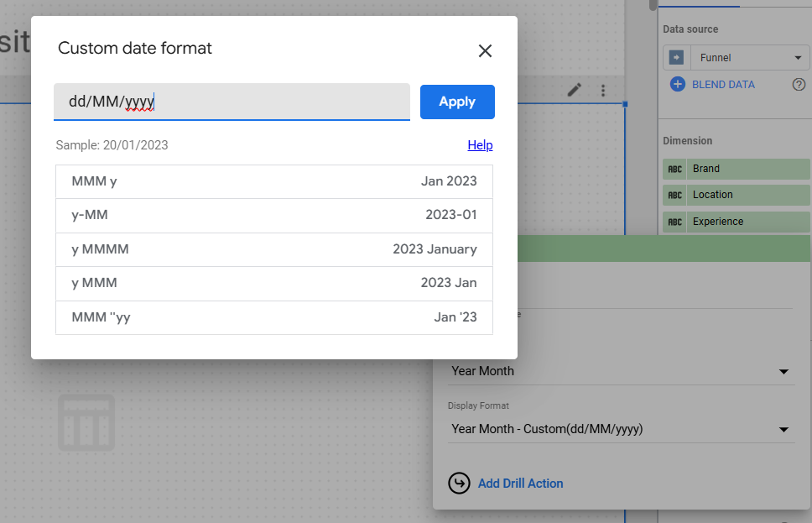Click the blue plus icon beside BLEND DATA
This screenshot has height=523, width=812.
677,84
